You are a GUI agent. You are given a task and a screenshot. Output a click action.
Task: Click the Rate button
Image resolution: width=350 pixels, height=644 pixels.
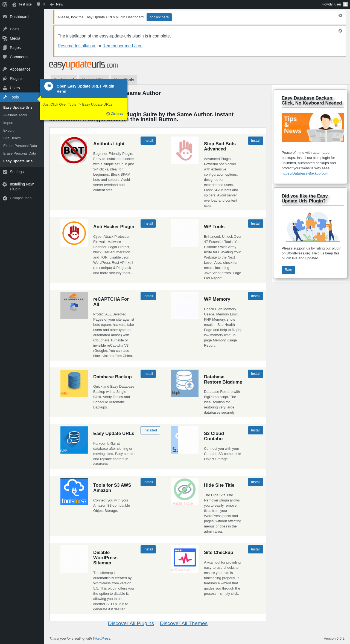[x=288, y=270]
